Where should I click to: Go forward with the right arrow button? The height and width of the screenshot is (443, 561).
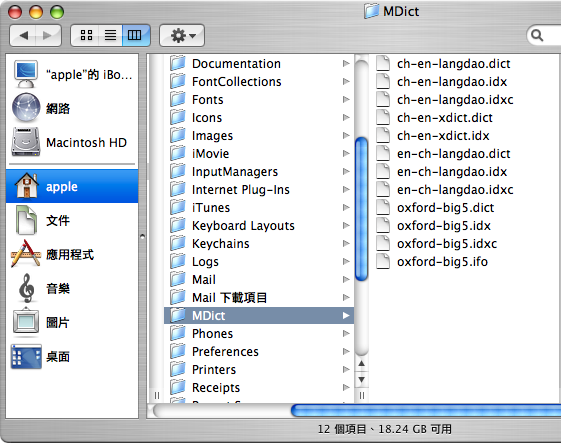[48, 35]
